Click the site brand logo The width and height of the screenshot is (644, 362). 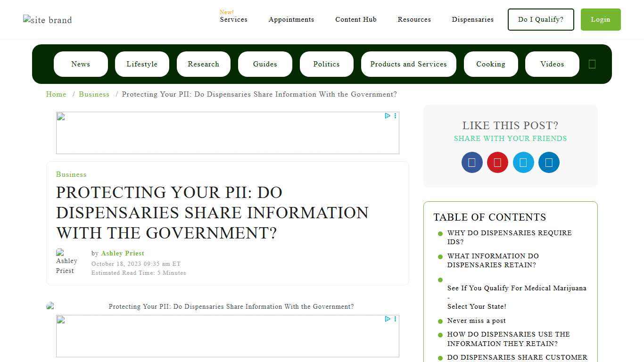coord(47,19)
